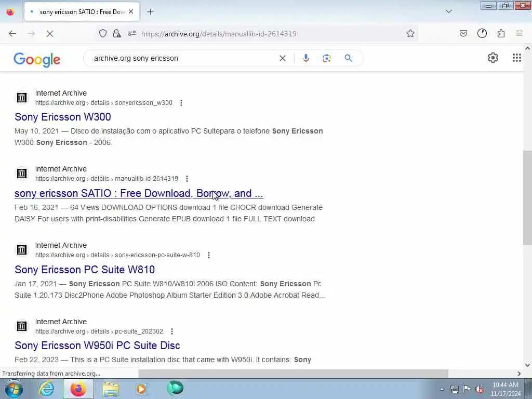The height and width of the screenshot is (399, 532).
Task: View site security padlock info
Action: coord(117,33)
